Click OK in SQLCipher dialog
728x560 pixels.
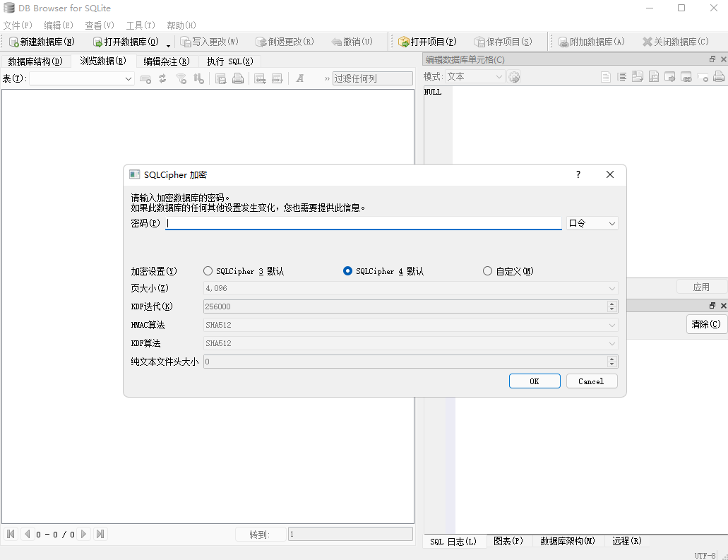[535, 381]
